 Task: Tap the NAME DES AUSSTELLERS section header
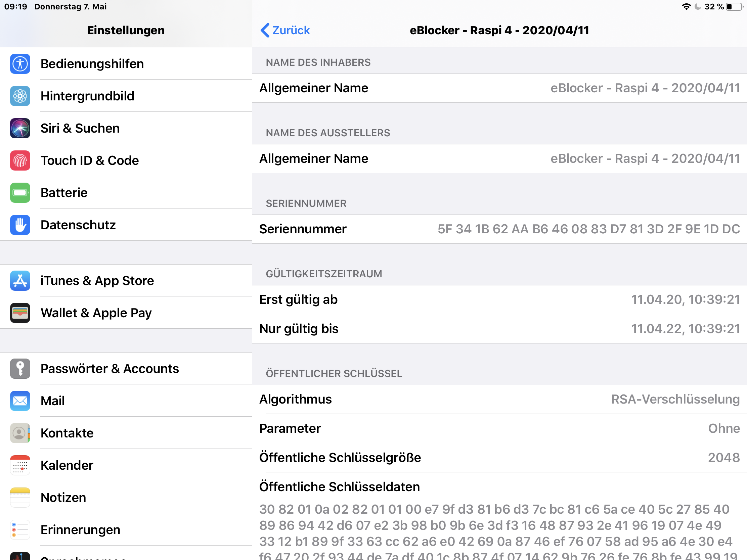pyautogui.click(x=328, y=133)
